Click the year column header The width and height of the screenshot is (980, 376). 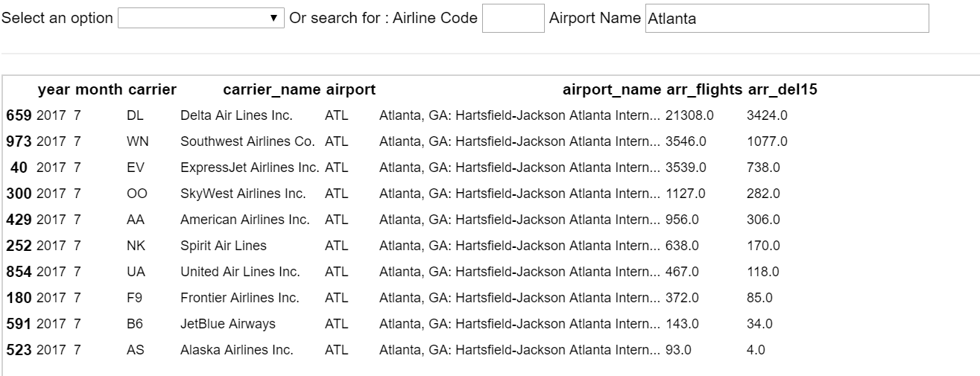53,90
